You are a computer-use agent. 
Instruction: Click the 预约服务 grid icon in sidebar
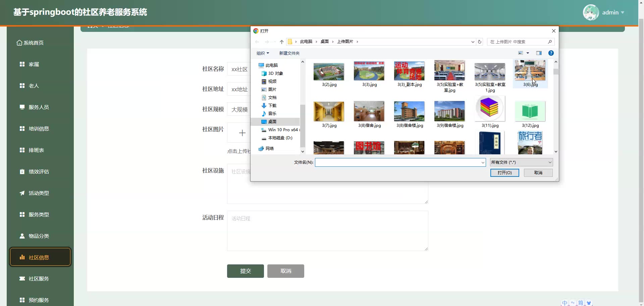pos(22,300)
